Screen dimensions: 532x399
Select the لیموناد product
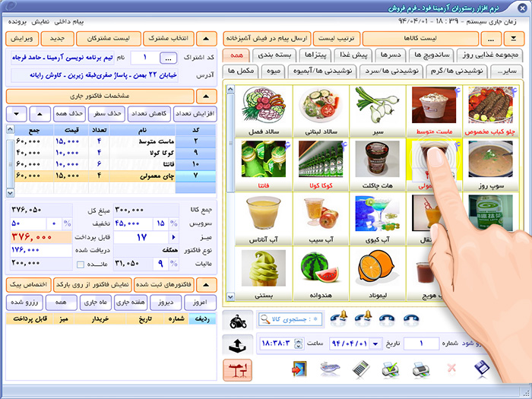coord(378,274)
